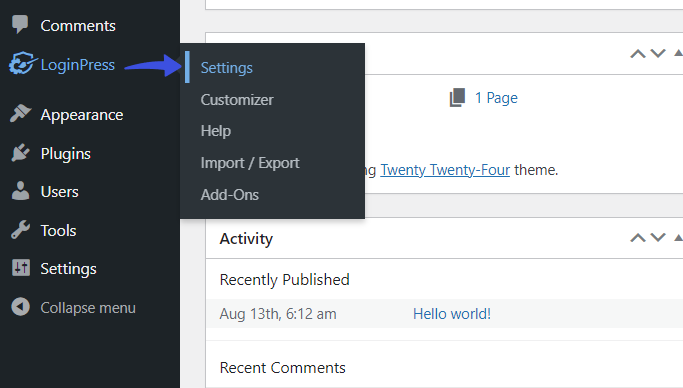Viewport: 683px width, 388px height.
Task: Click the Collapse menu arrow icon
Action: coord(20,307)
